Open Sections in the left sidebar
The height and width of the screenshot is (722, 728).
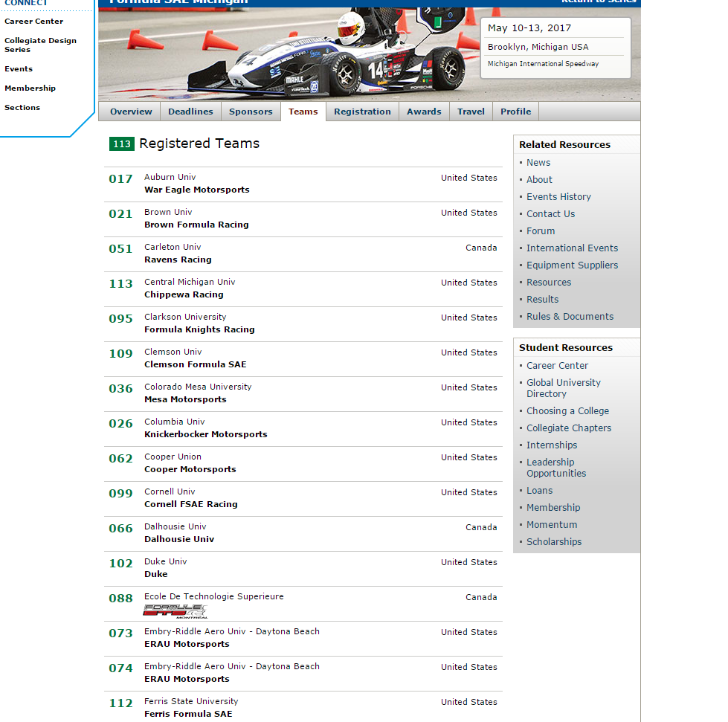(22, 107)
